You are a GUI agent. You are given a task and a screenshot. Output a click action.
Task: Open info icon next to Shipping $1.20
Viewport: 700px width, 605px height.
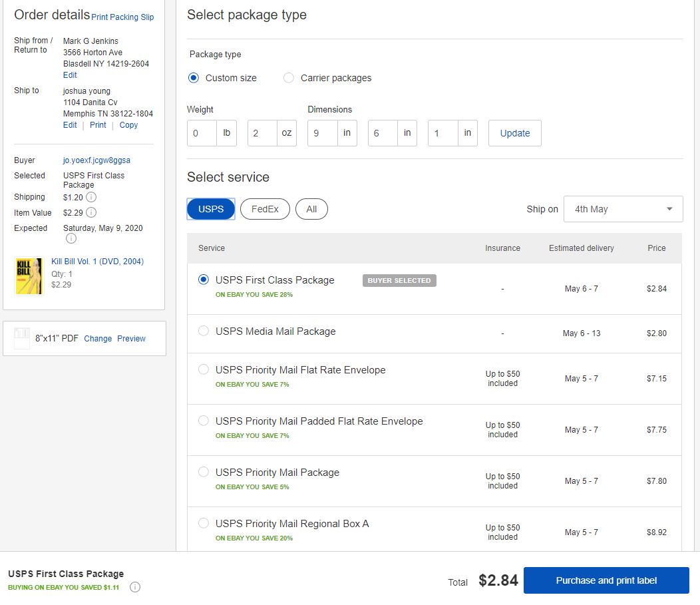click(91, 197)
